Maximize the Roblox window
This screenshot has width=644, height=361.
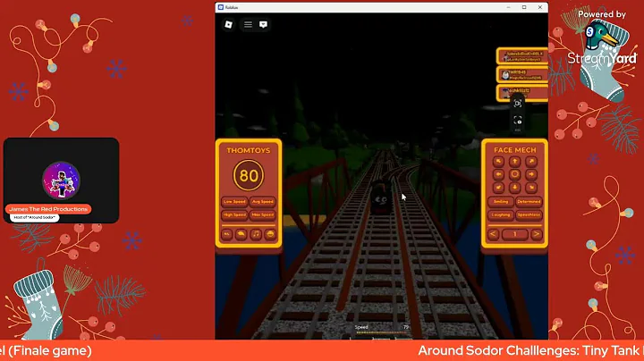click(524, 7)
